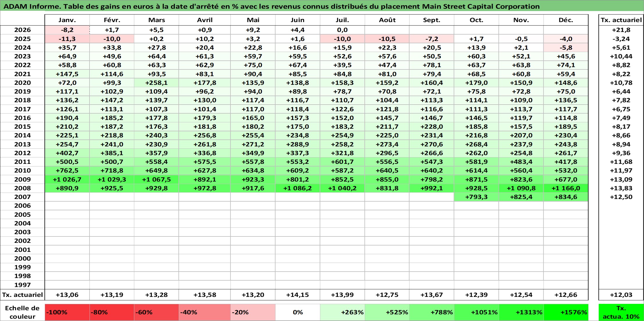
Task: Select the +762,5 cell for January 2010
Action: click(67, 171)
